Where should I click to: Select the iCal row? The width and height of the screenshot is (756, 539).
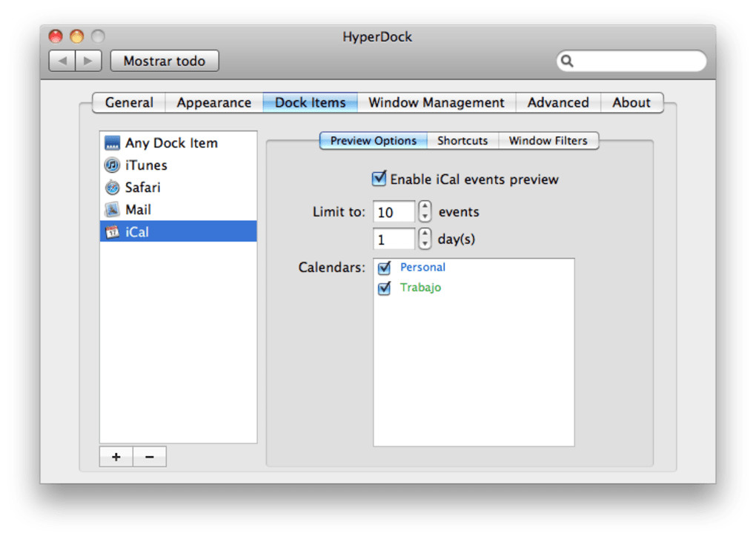pyautogui.click(x=178, y=231)
